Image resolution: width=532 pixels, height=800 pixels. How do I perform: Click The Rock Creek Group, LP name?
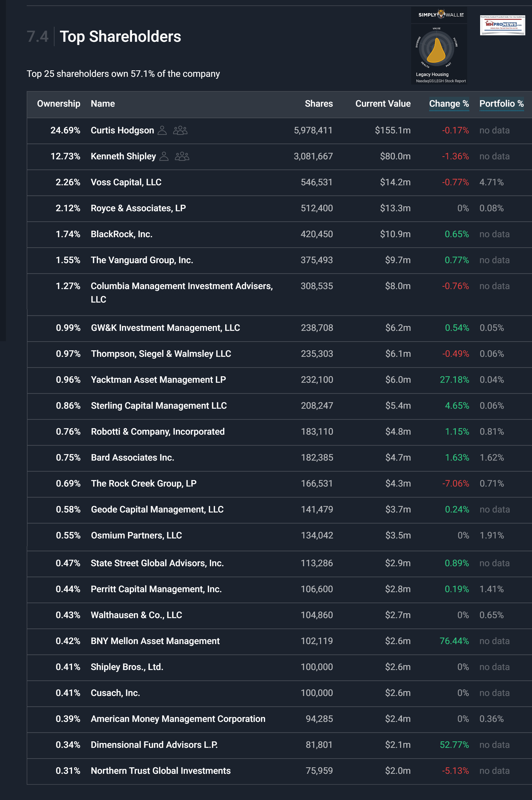144,484
